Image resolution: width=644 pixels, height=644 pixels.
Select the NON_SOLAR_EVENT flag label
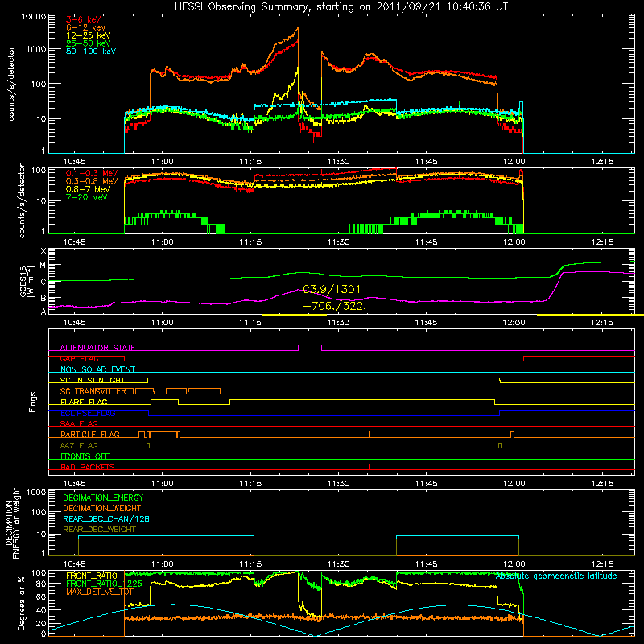(x=97, y=369)
